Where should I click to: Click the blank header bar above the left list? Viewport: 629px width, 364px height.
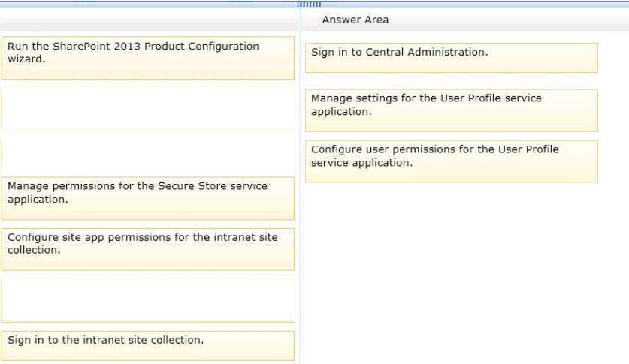point(149,21)
